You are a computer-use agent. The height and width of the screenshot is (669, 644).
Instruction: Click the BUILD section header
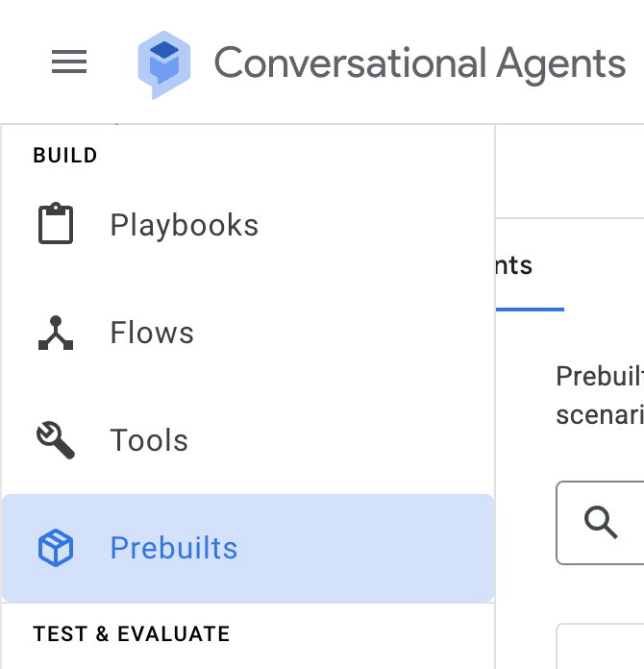click(65, 156)
